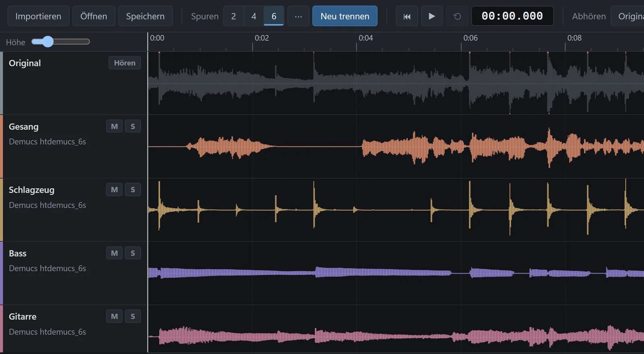Click the Importieren button

pos(38,16)
